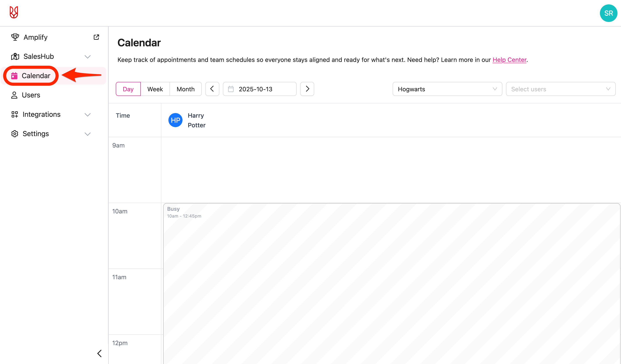Expand the SalesHub menu chevron
The width and height of the screenshot is (621, 364).
87,57
